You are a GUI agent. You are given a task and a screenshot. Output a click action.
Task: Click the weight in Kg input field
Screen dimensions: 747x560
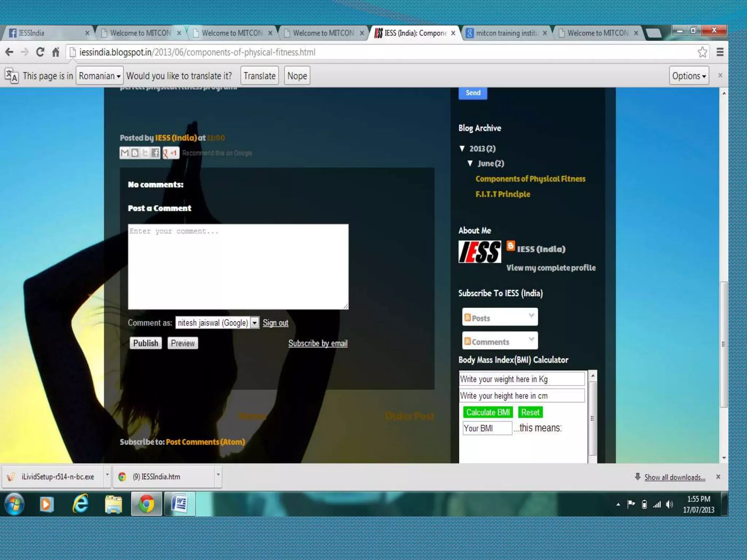coord(522,379)
